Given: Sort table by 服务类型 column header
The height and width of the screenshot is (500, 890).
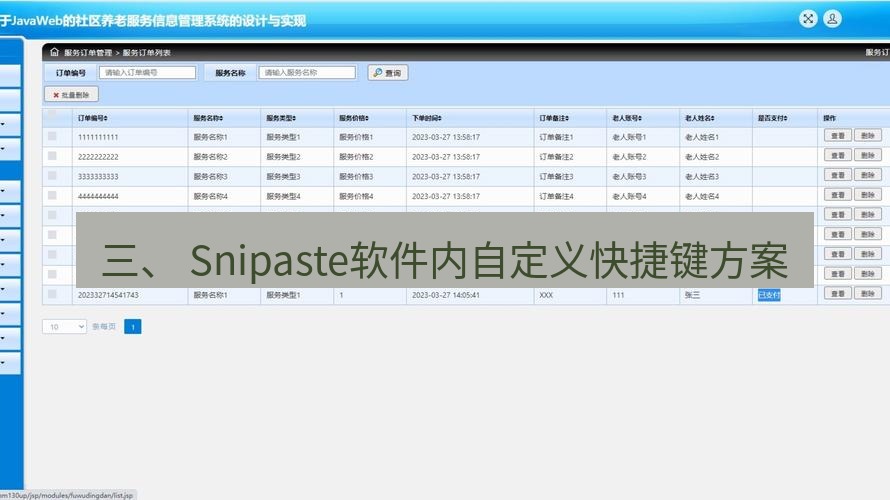Looking at the screenshot, I should pyautogui.click(x=281, y=118).
